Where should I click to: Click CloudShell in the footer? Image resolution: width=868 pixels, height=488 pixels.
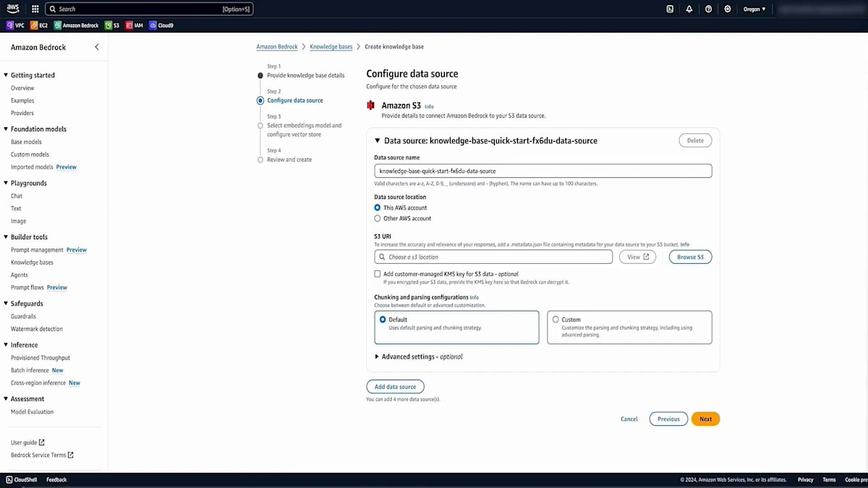point(21,480)
